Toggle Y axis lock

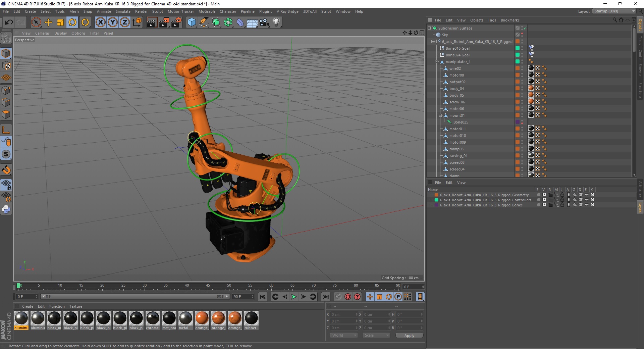[x=113, y=22]
